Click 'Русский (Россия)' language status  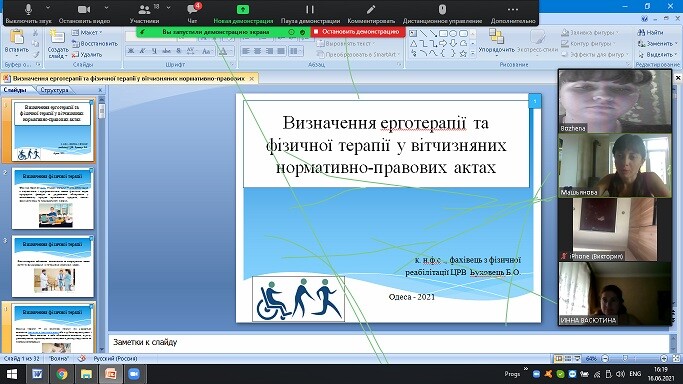115,359
